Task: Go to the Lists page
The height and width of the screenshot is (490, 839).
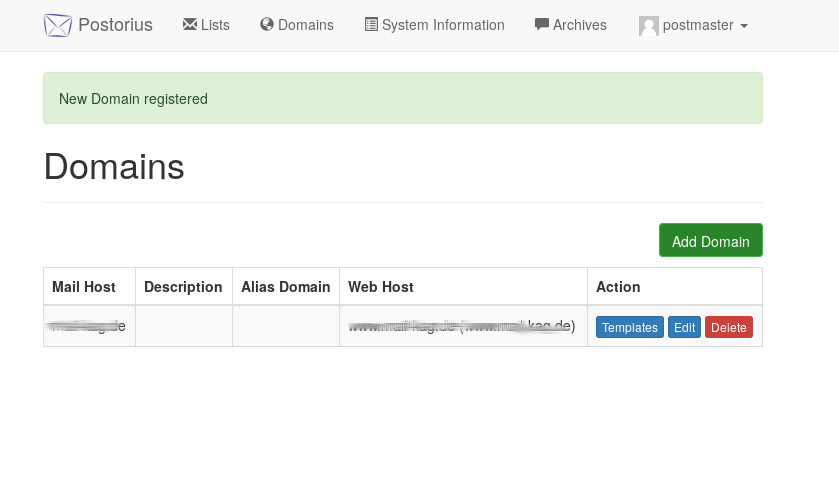Action: tap(215, 25)
